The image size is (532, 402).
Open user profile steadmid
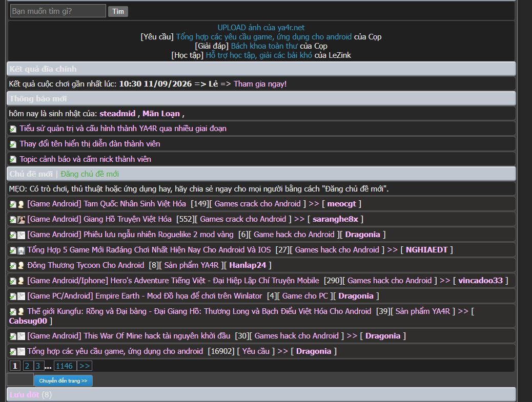tap(117, 114)
